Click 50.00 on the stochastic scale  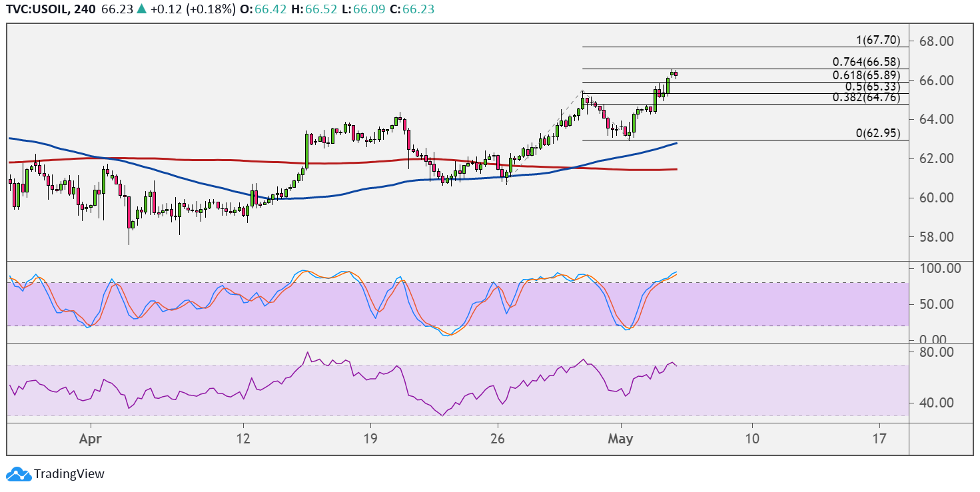(937, 304)
